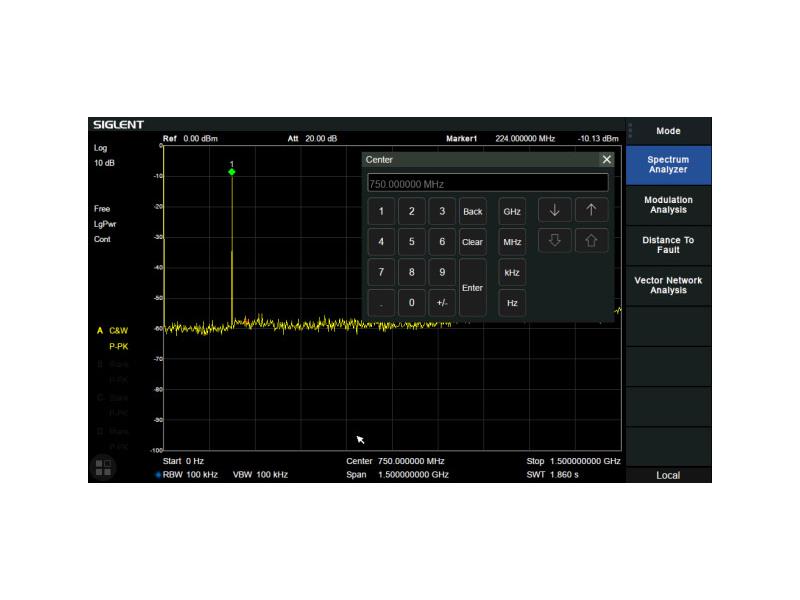Select Vector Network Analysis mode
Viewport: 800px width, 600px height.
pos(668,286)
